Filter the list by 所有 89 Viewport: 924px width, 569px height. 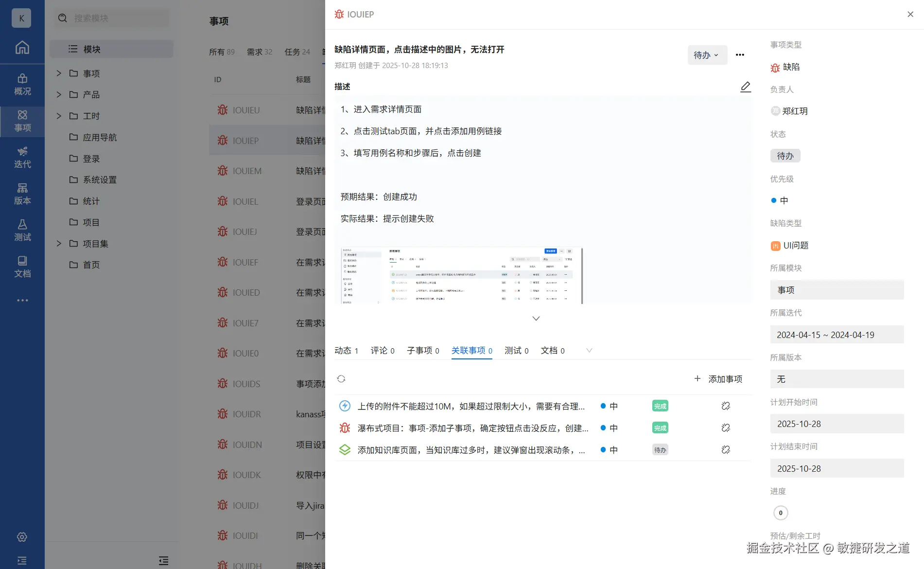point(222,52)
